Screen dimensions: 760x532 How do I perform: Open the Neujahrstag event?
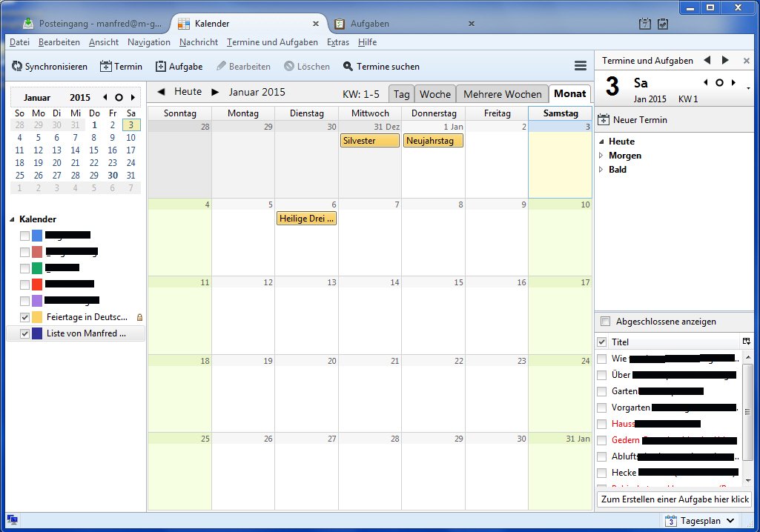pos(433,141)
